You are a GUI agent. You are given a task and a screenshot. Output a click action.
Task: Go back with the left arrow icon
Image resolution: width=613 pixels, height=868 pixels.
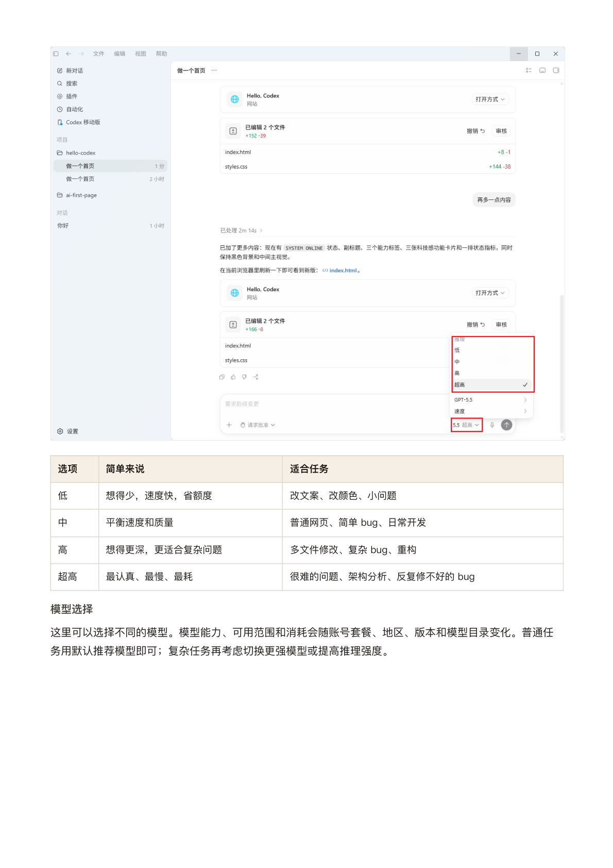point(69,54)
